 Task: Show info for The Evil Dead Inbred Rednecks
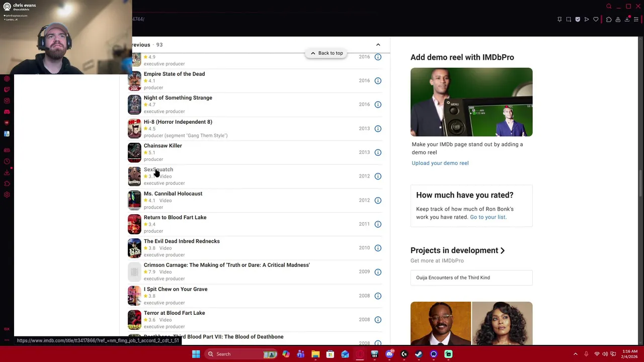point(378,248)
